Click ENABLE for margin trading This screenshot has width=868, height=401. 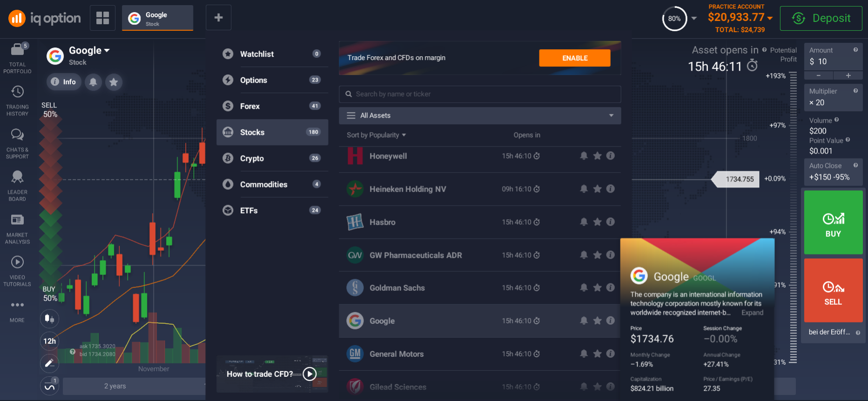(x=575, y=58)
